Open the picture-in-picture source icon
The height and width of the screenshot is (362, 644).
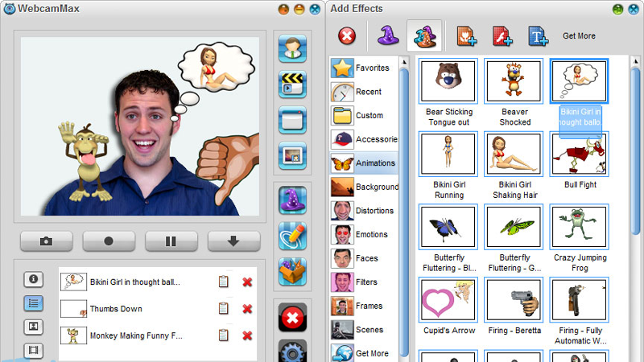click(x=292, y=155)
